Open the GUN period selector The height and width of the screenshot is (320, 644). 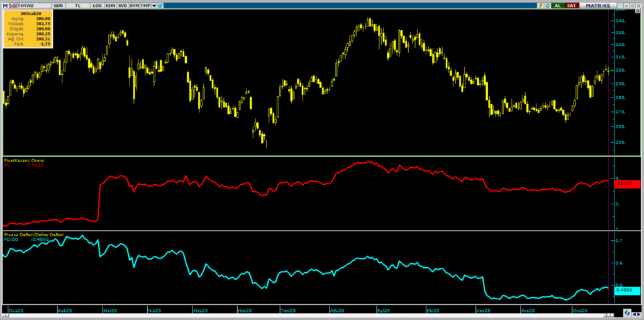click(58, 6)
